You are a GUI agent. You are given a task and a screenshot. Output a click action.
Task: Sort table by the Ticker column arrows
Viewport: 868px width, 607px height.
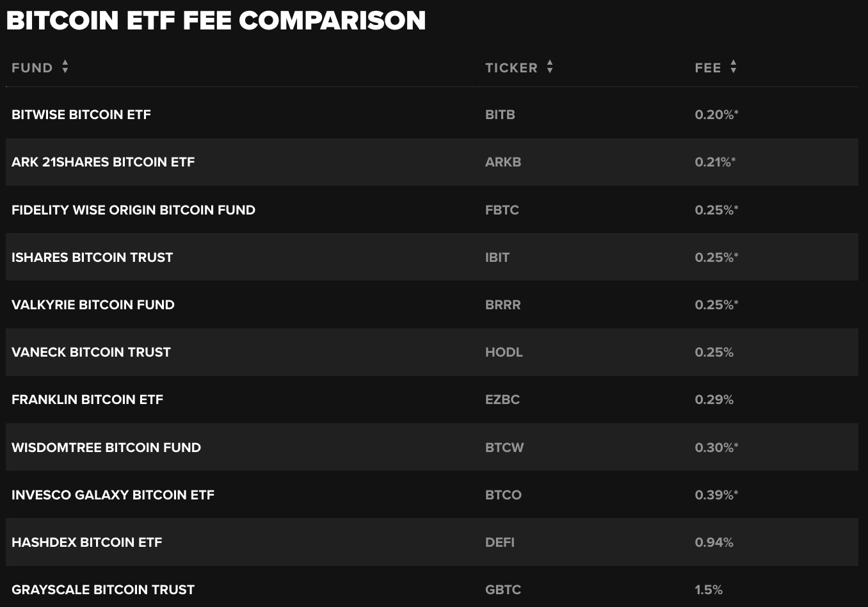pos(550,67)
